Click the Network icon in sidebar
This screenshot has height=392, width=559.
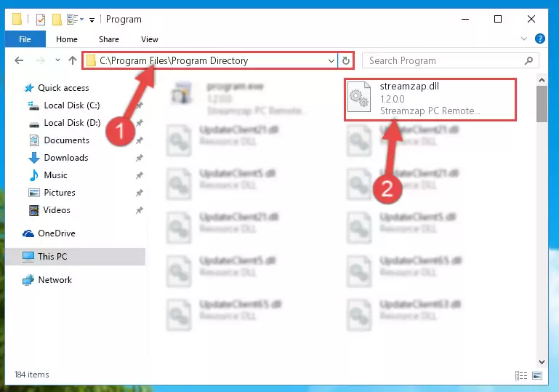[x=28, y=280]
